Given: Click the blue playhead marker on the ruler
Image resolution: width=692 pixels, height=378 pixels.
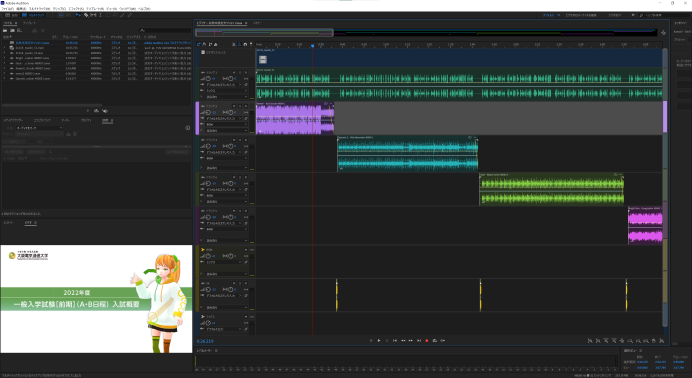Looking at the screenshot, I should coord(312,45).
